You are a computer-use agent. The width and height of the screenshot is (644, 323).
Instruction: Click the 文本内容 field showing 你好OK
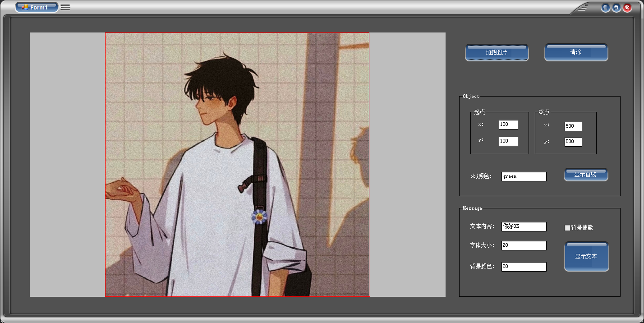pos(523,226)
